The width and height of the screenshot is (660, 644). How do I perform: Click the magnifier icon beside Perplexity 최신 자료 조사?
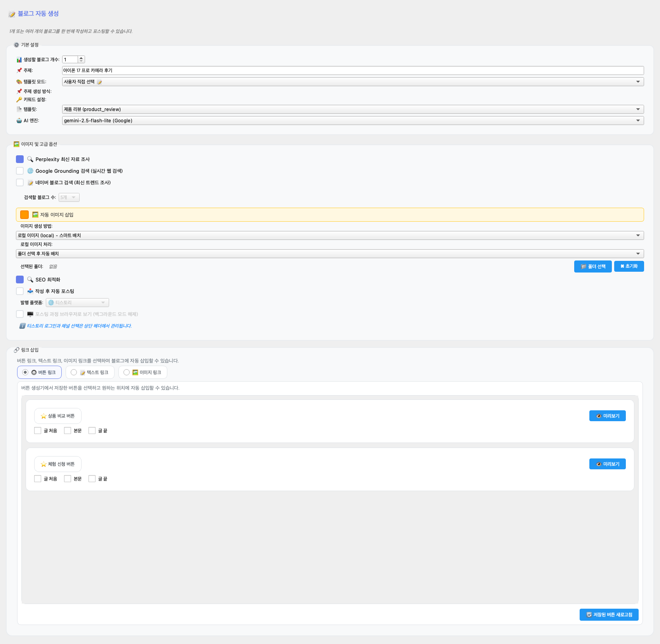coord(30,159)
